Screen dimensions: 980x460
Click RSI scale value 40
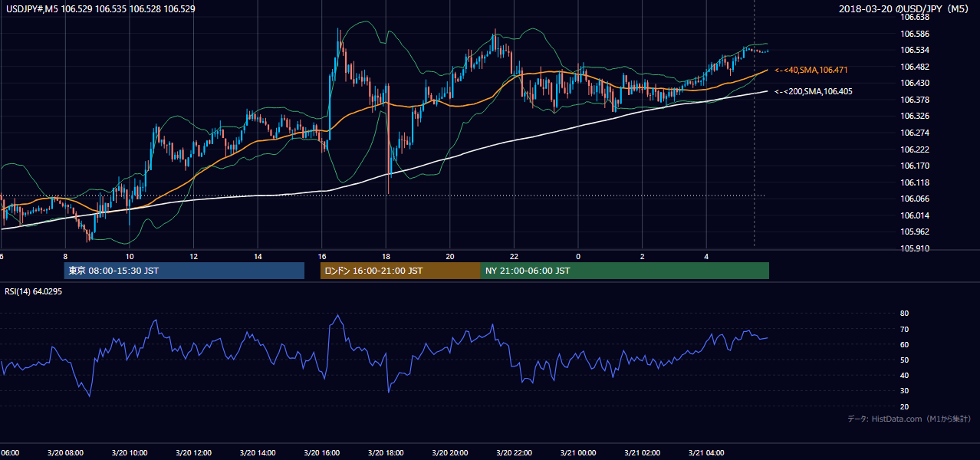coord(904,375)
